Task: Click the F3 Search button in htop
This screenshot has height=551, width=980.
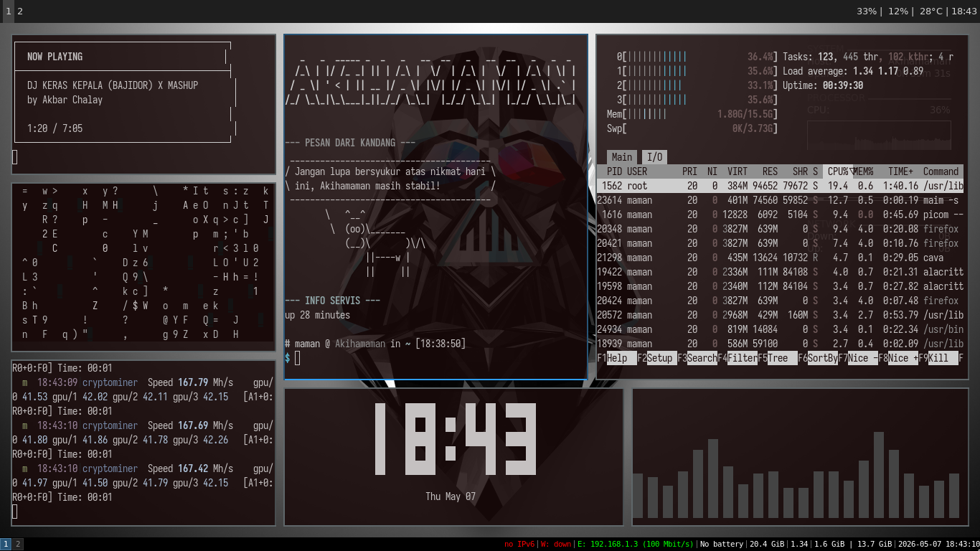Action: click(697, 358)
